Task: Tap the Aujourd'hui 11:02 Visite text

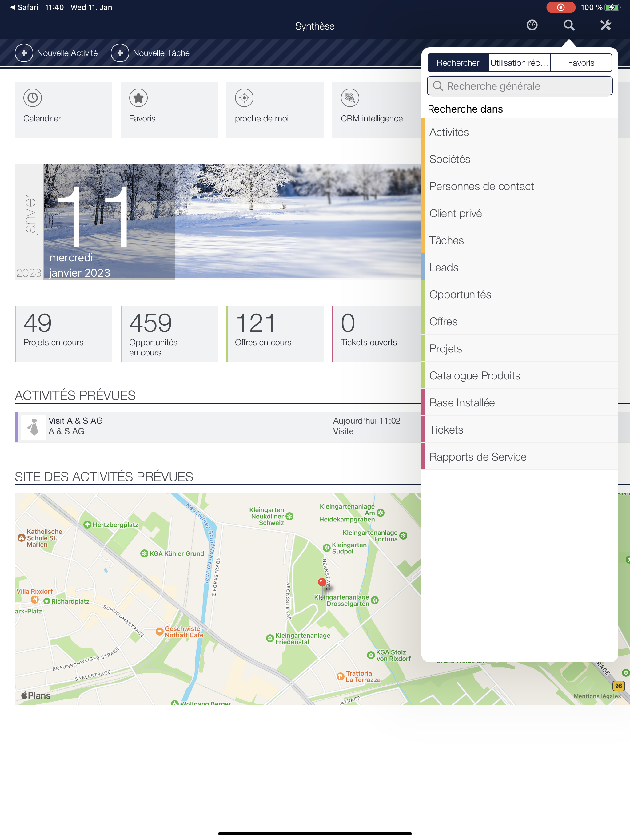Action: [x=366, y=426]
